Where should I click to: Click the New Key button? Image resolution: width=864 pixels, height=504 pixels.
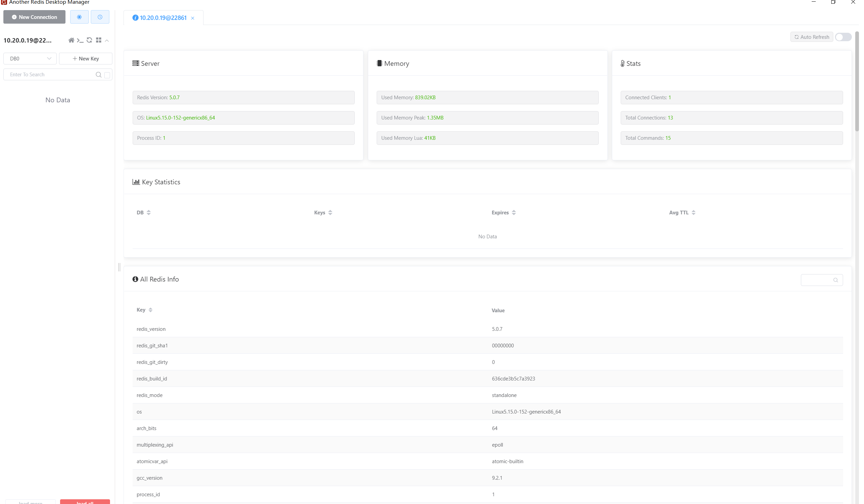[86, 59]
